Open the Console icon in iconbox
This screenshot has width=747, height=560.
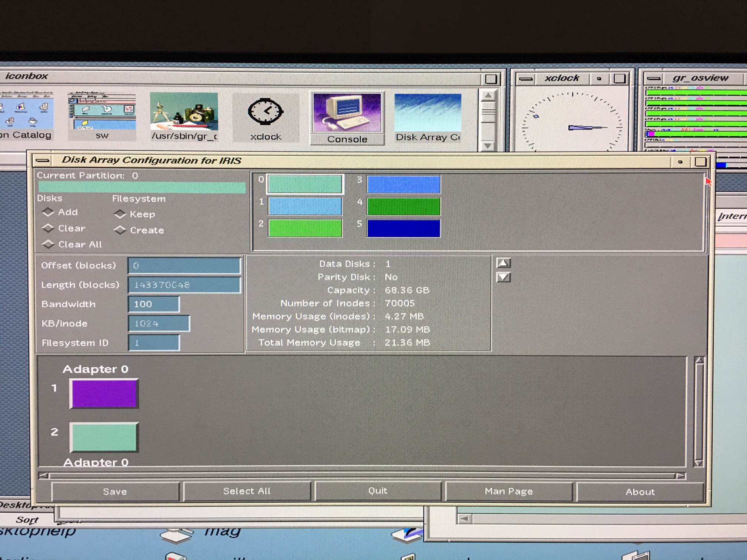coord(347,118)
